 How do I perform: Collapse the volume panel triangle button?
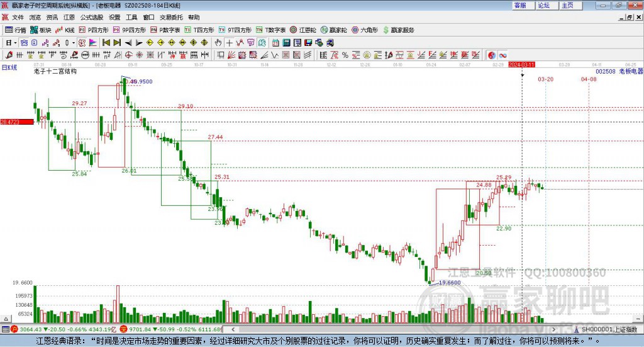tap(6, 319)
